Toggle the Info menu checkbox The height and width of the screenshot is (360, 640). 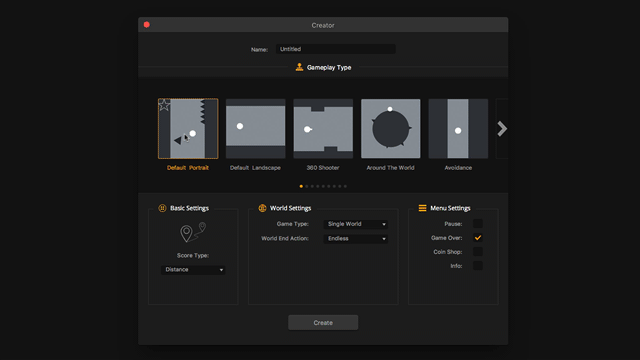[x=478, y=266]
